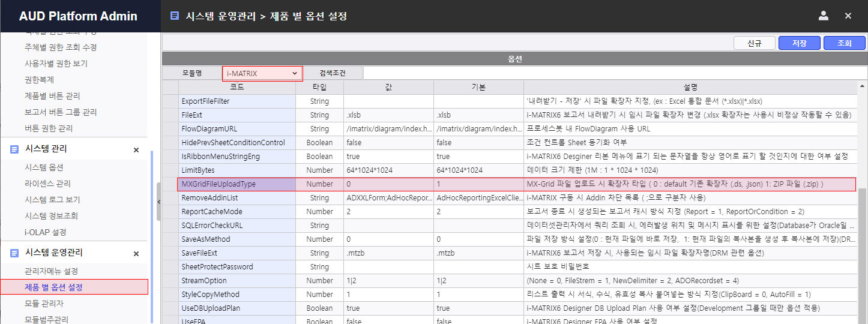Open 제품 별 옵션 설정 menu item

[53, 287]
